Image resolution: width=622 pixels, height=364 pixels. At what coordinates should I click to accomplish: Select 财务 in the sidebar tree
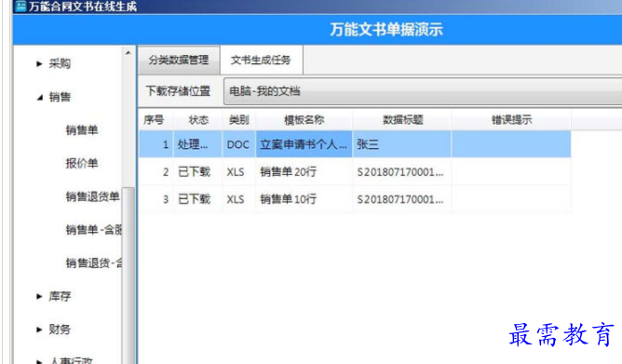60,330
